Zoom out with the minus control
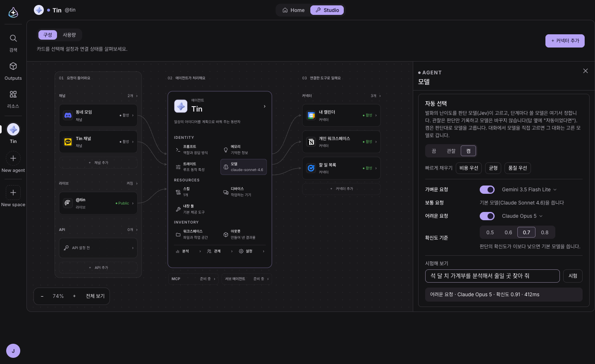Viewport: 595px width, 364px height. 42,296
